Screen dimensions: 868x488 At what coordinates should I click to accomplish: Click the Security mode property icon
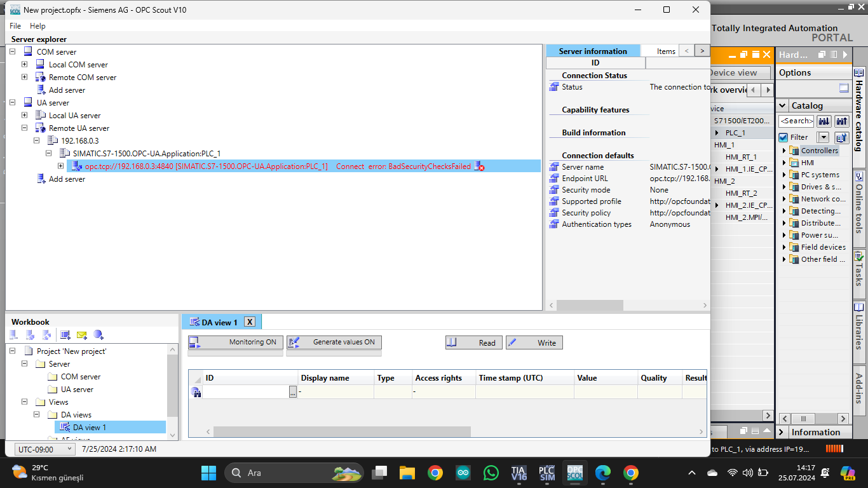tap(553, 190)
